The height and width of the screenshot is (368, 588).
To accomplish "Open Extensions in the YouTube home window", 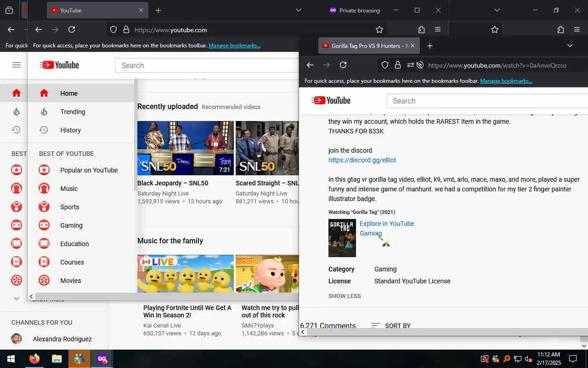I will [421, 29].
